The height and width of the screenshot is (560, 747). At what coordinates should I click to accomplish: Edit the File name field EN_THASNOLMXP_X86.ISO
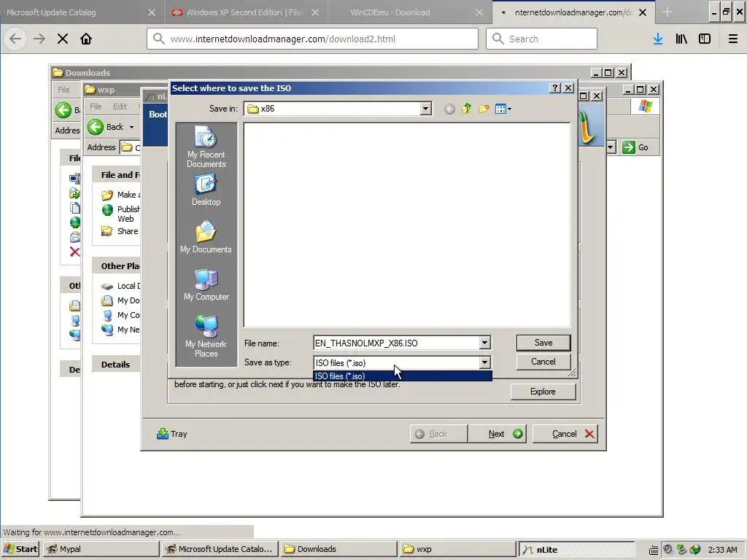[x=396, y=343]
